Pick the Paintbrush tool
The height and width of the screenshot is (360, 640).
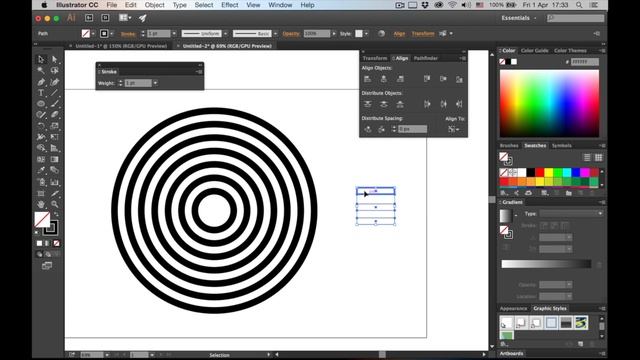click(x=54, y=104)
